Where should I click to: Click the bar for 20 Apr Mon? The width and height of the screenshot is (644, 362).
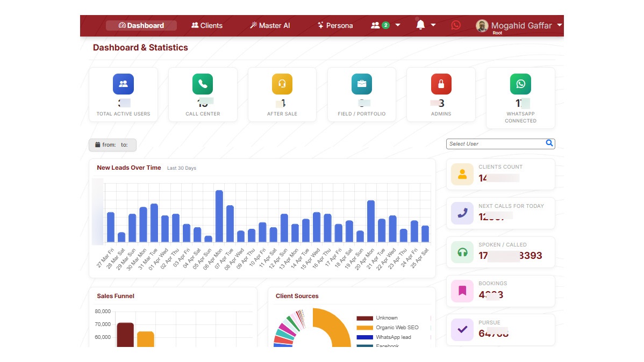click(x=371, y=221)
